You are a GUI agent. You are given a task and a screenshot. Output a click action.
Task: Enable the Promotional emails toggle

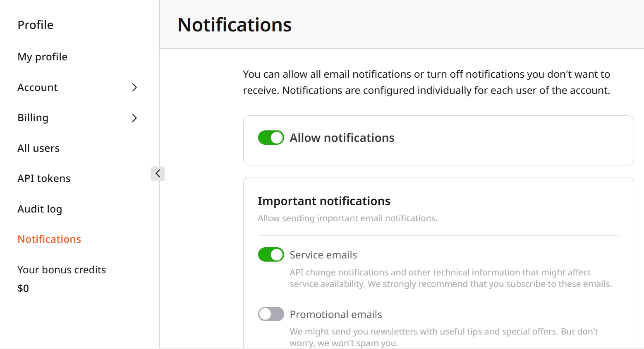[x=271, y=314]
